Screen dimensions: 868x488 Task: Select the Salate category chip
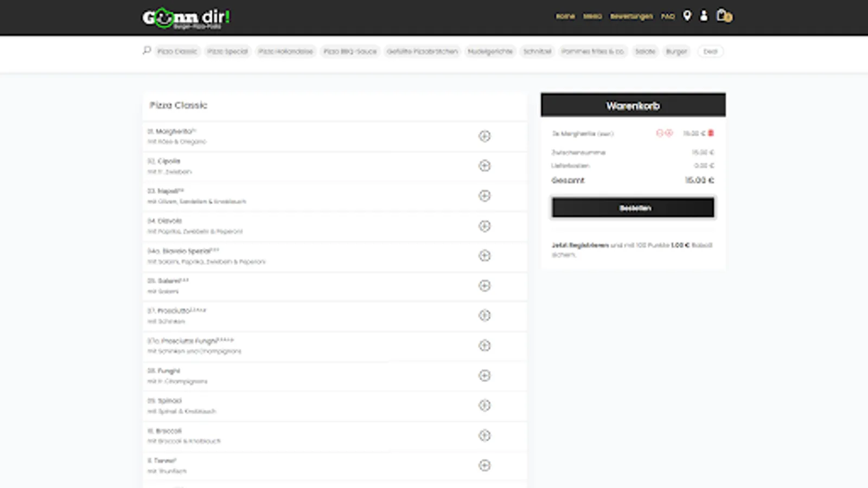[645, 52]
